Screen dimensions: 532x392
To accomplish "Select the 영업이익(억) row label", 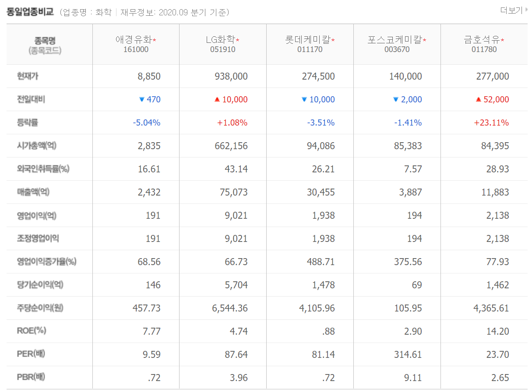I will [x=36, y=215].
